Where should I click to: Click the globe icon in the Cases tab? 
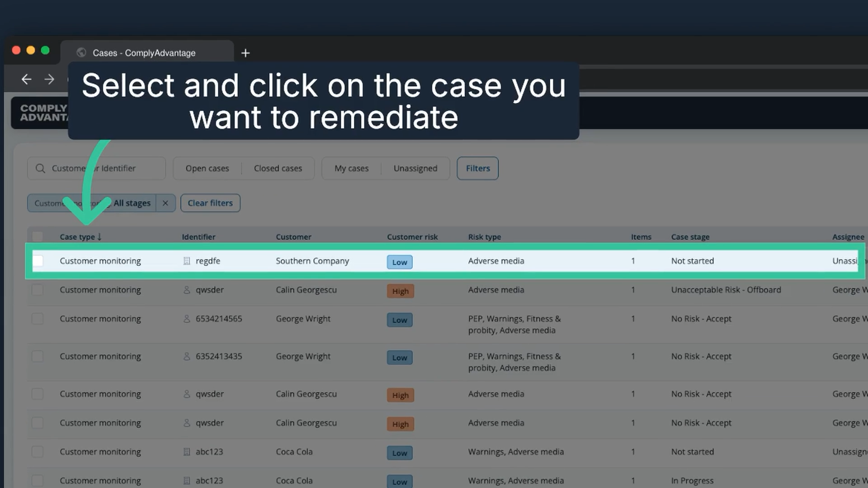coord(81,53)
